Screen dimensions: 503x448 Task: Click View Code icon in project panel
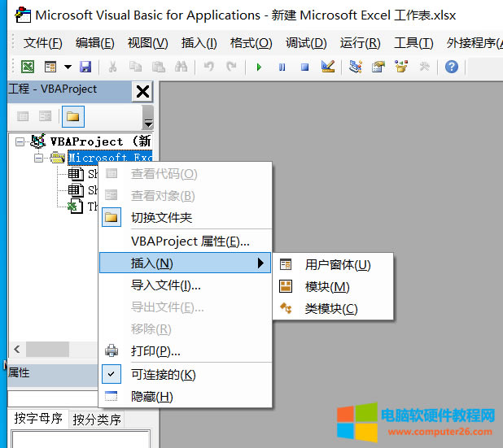(23, 116)
